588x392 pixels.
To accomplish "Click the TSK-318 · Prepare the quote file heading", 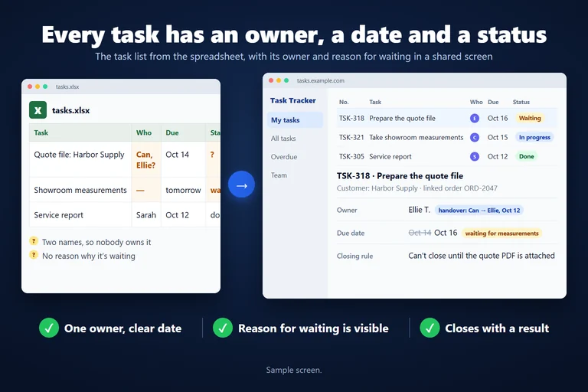I will tap(400, 175).
